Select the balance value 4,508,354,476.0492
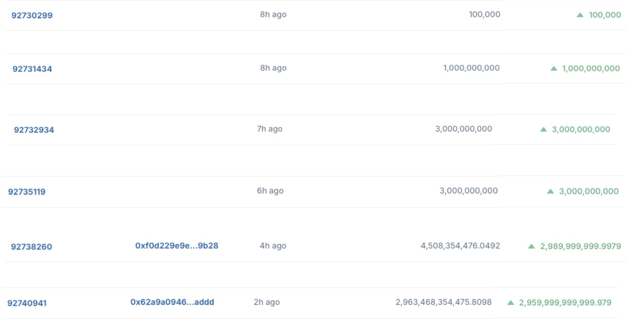Viewport: 644px width, 323px height. (x=460, y=246)
